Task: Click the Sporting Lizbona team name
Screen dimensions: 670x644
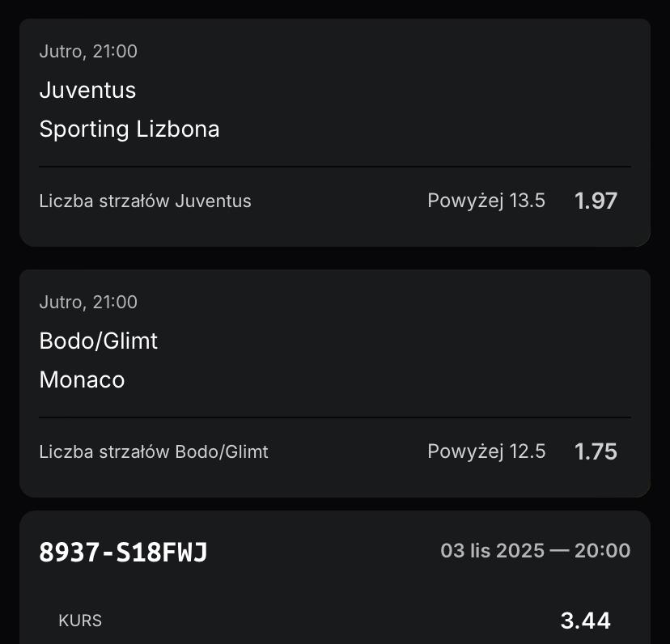Action: pos(129,129)
